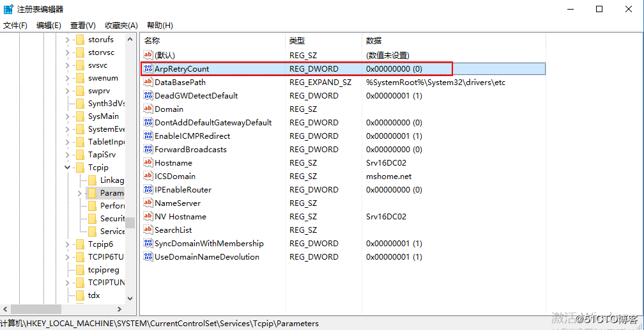Viewport: 644px width, 330px height.
Task: Click the 类型 column header
Action: (297, 40)
